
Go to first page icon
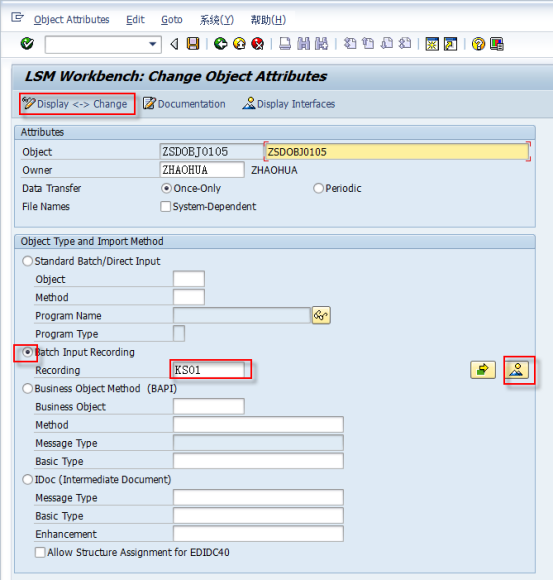point(350,44)
